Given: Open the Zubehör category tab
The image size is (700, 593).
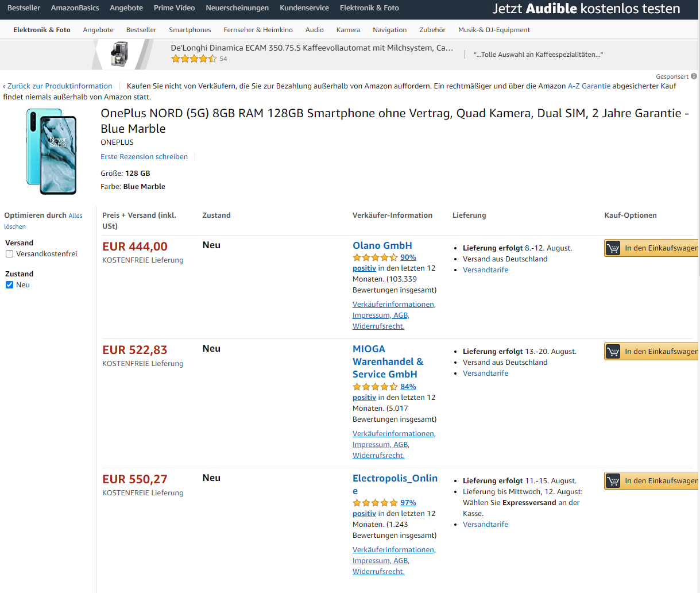Looking at the screenshot, I should [x=432, y=30].
